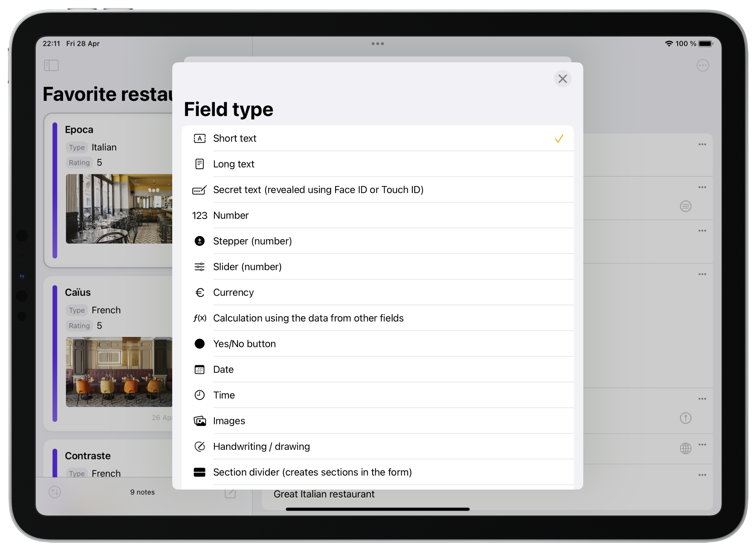756x550 pixels.
Task: Toggle the sidebar panel icon
Action: (51, 65)
